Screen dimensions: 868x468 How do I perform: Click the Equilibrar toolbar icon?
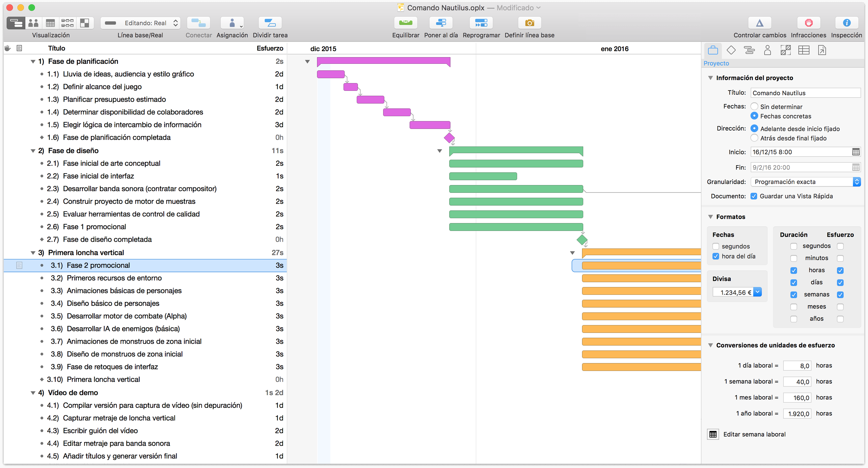point(405,23)
